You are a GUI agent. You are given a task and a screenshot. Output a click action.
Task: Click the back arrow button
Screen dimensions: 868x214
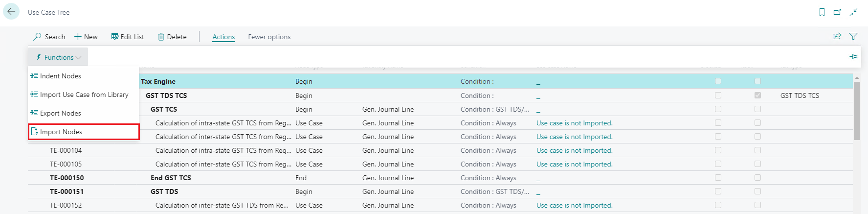(11, 12)
